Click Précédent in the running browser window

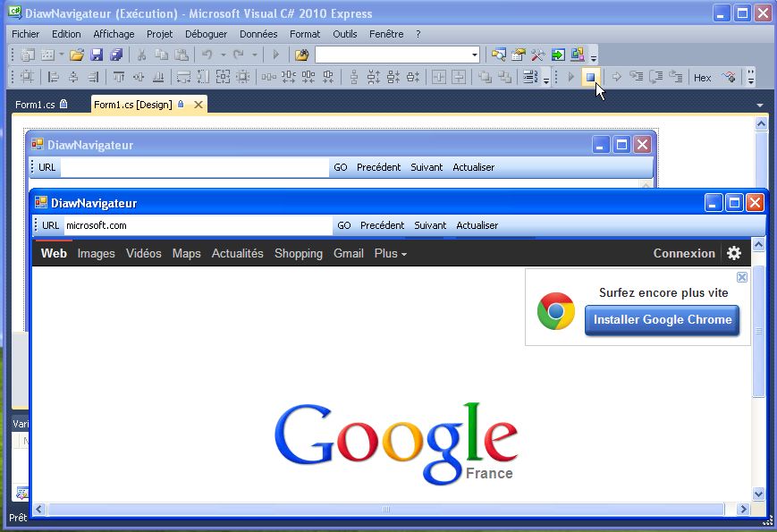(382, 225)
